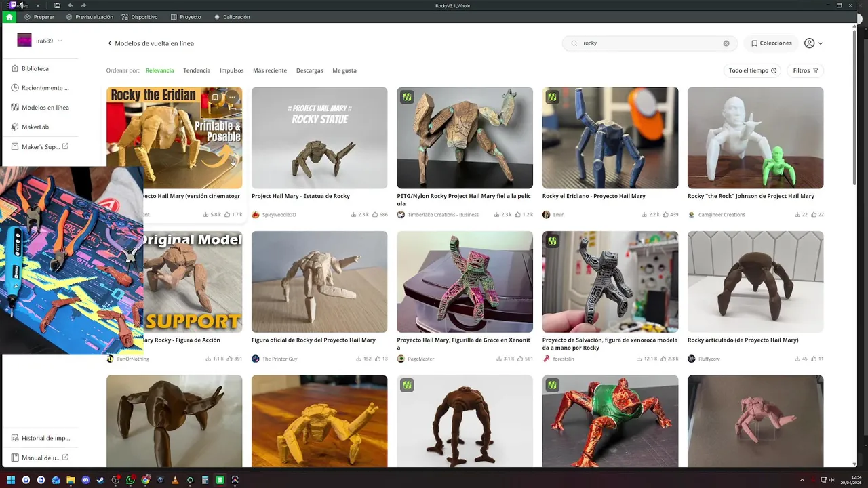Open the Dispositivo tab
Image resolution: width=868 pixels, height=488 pixels.
pyautogui.click(x=140, y=17)
